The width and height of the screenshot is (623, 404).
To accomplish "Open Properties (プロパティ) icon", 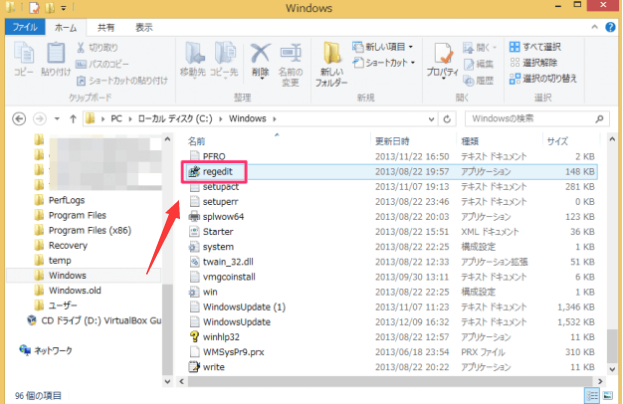I will tap(443, 60).
